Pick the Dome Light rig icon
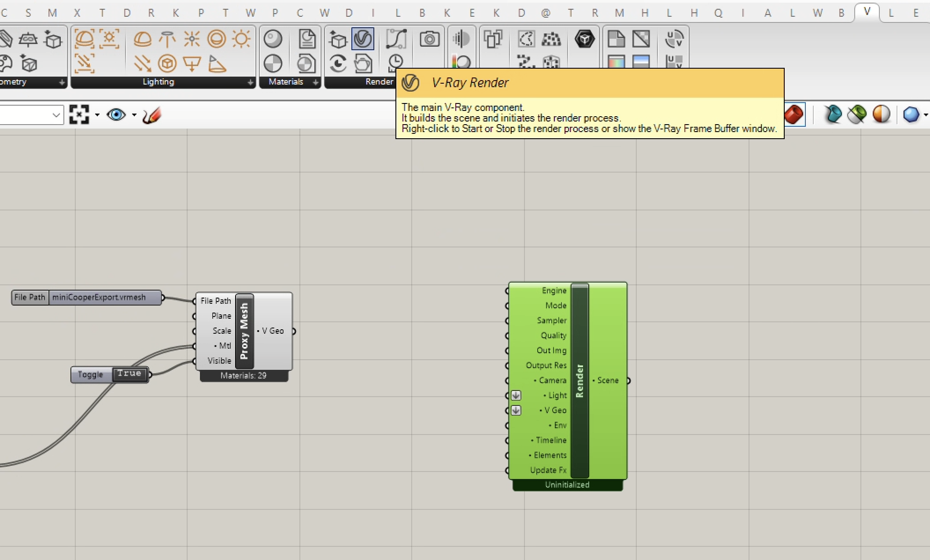This screenshot has width=930, height=560. 84,39
